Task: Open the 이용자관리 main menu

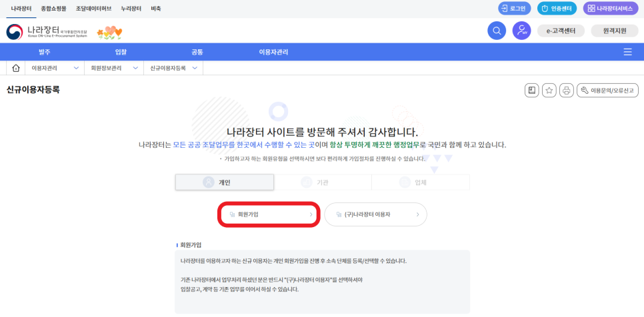Action: [273, 52]
